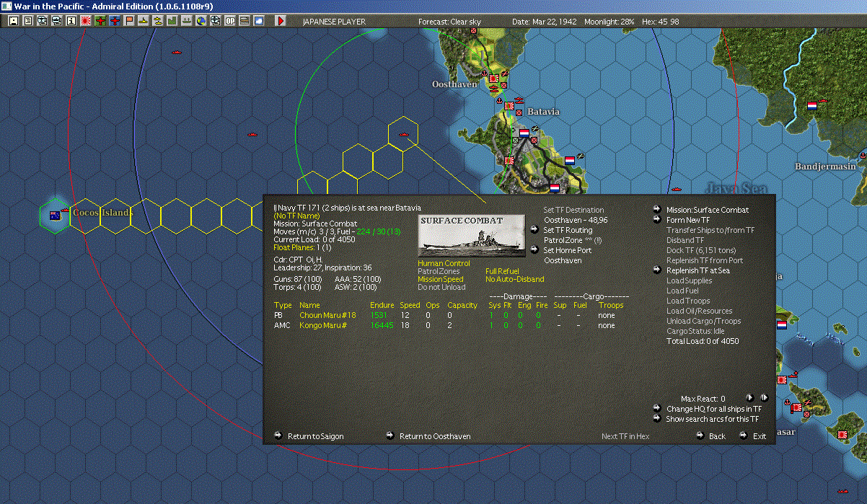Click Form New TF
Screen dimensions: 867x504
pos(687,220)
